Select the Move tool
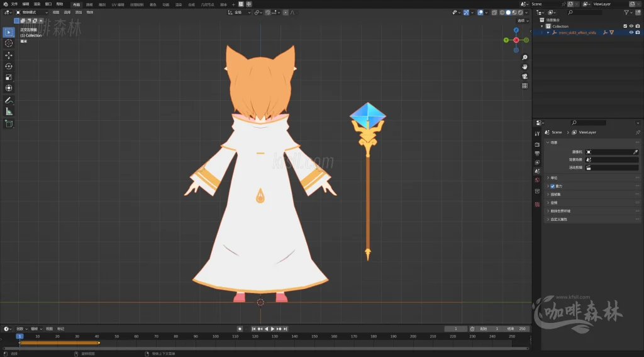The height and width of the screenshot is (357, 644). [x=9, y=55]
